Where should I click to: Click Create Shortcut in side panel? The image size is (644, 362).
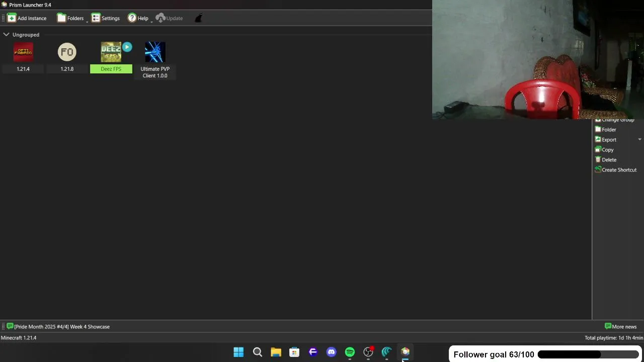616,170
